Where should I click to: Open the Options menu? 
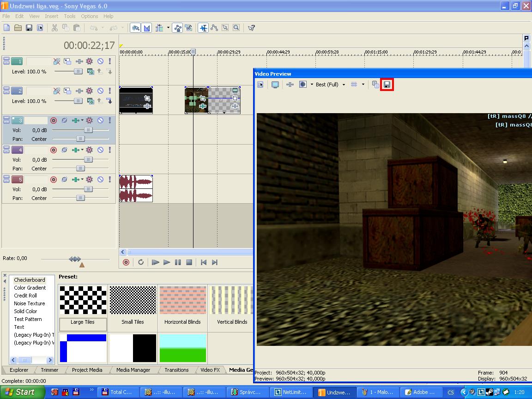tap(90, 16)
